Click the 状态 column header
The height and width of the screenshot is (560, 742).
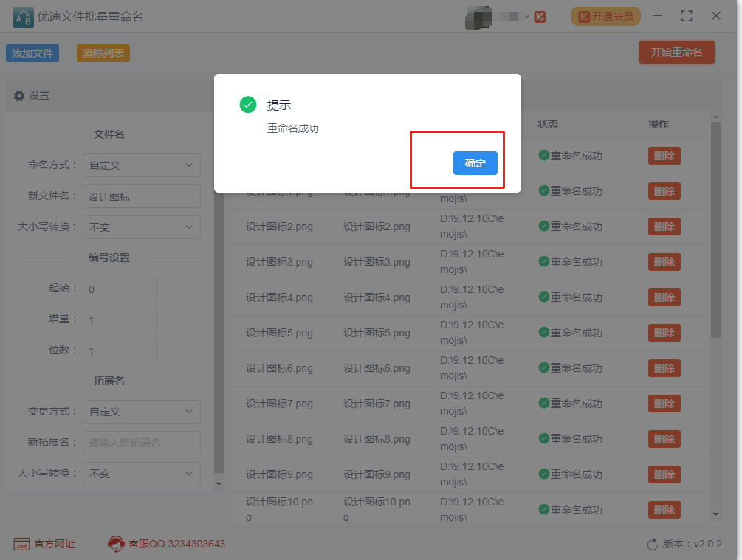tap(548, 124)
